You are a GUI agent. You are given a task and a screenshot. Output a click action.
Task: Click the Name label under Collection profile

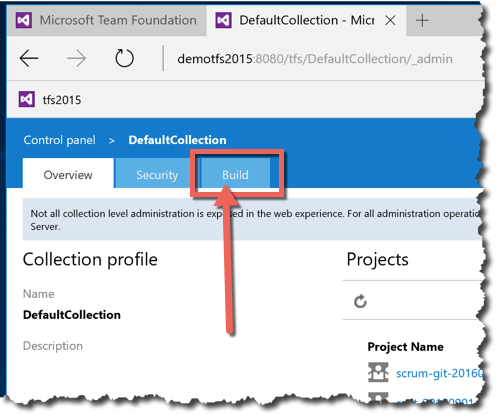tap(38, 294)
